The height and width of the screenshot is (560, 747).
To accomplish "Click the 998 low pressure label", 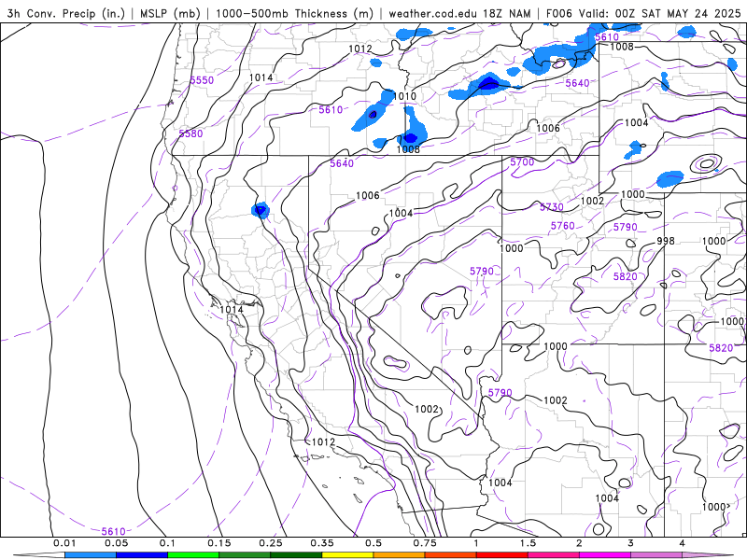I will click(666, 241).
